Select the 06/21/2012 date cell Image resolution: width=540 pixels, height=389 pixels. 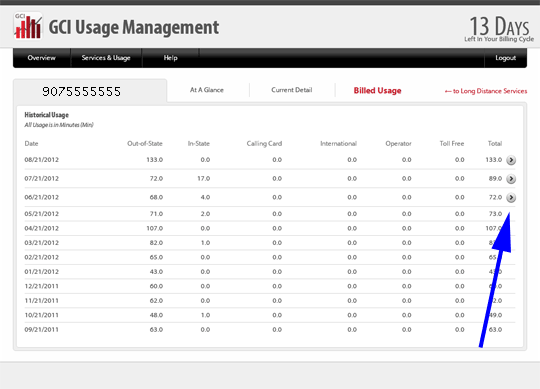tap(42, 197)
